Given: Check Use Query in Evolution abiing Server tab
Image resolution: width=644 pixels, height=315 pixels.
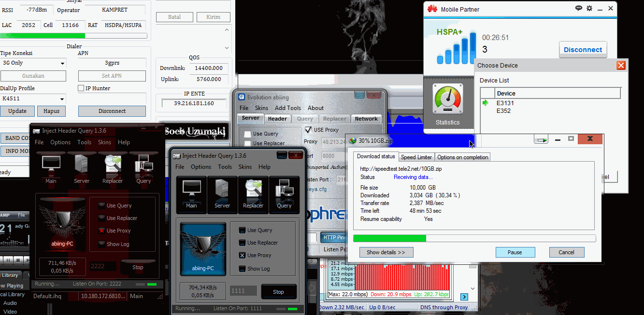Looking at the screenshot, I should click(x=247, y=134).
